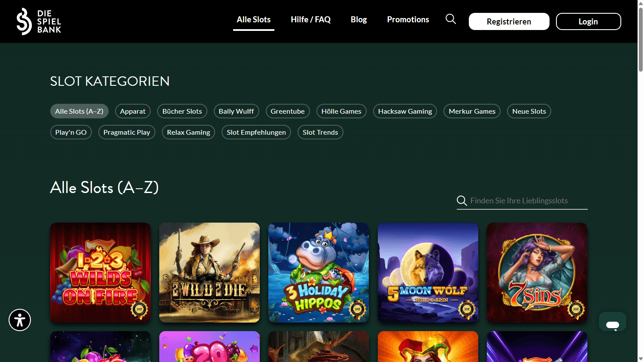Open Hilfe / FAQ page
This screenshot has height=362, width=644.
coord(310,20)
